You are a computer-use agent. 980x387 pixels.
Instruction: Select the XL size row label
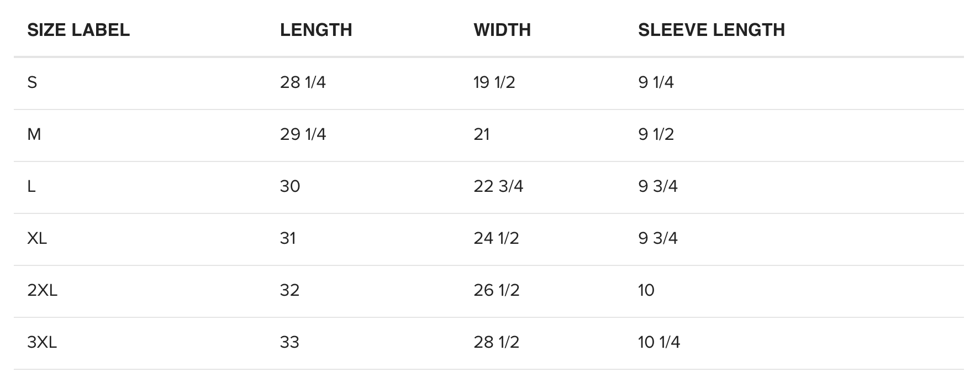[x=37, y=238]
